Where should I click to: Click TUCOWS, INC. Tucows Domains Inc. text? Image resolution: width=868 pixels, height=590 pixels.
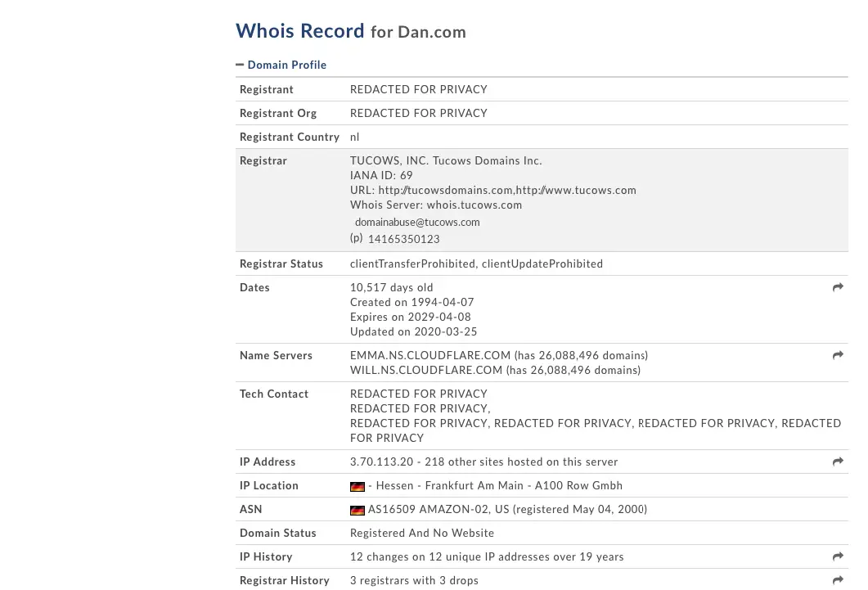pos(446,160)
